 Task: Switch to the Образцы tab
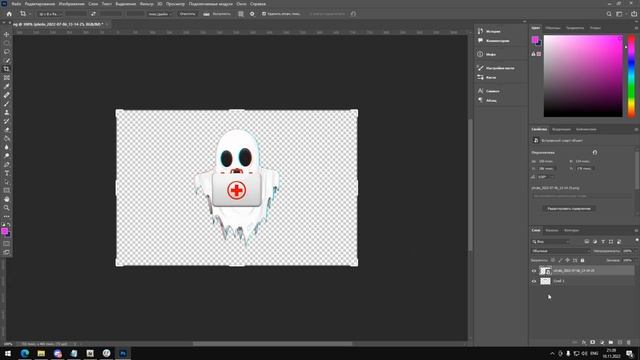[x=553, y=28]
